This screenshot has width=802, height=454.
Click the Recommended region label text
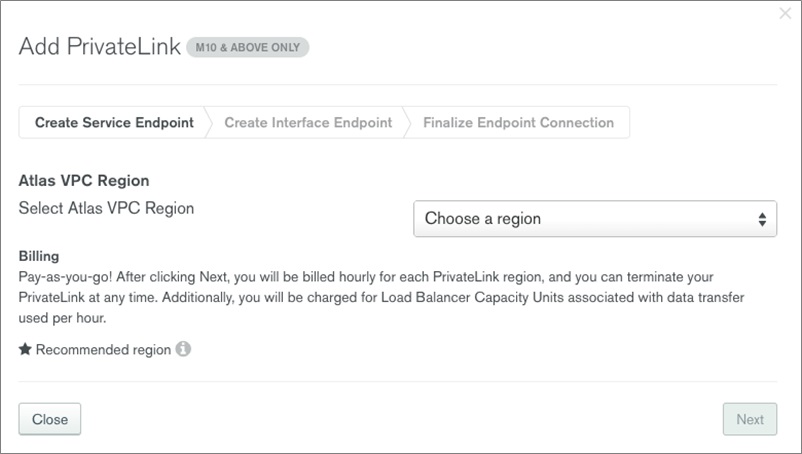click(x=103, y=350)
